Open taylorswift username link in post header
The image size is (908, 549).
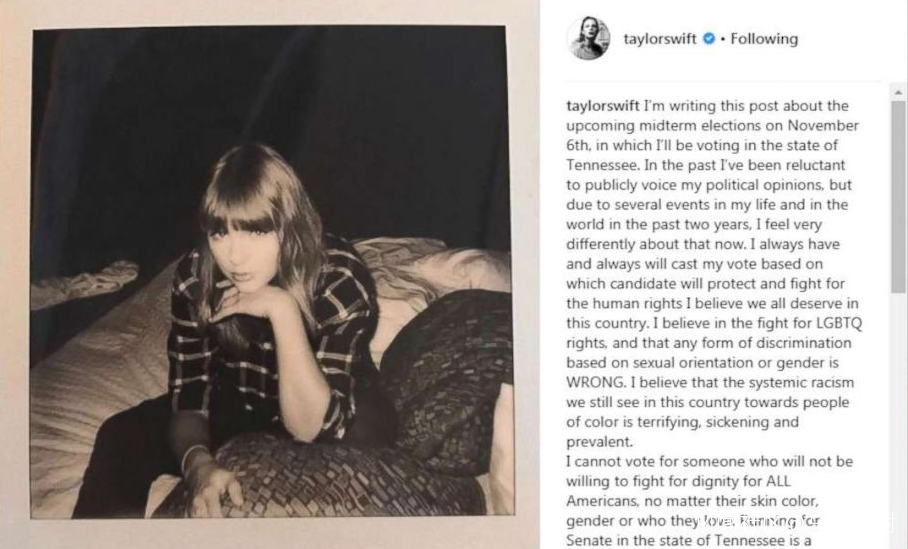[660, 39]
